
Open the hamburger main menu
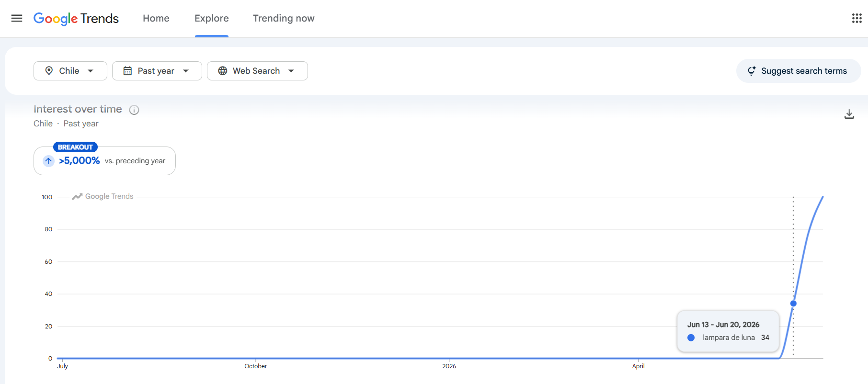tap(17, 18)
